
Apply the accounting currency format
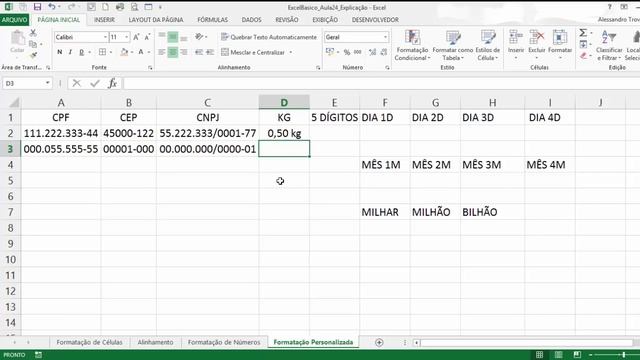tap(330, 52)
